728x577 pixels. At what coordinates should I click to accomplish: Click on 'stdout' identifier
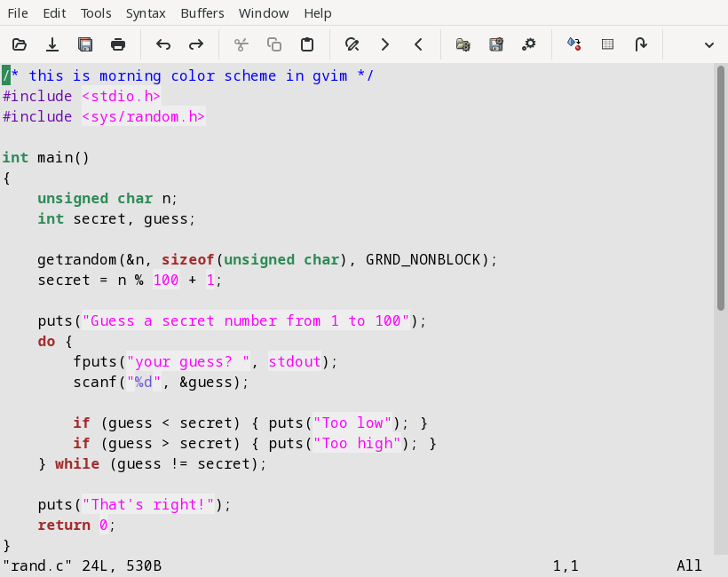(x=295, y=361)
